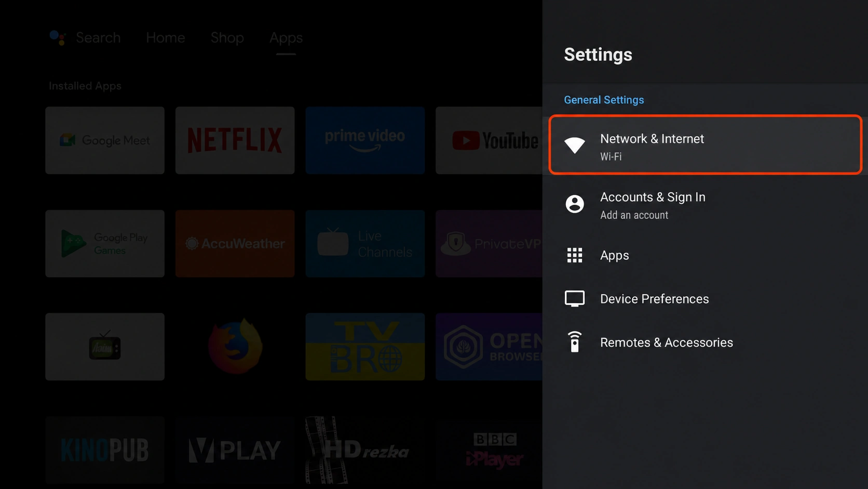Open the YouTube app tile
The image size is (868, 489).
[x=489, y=140]
